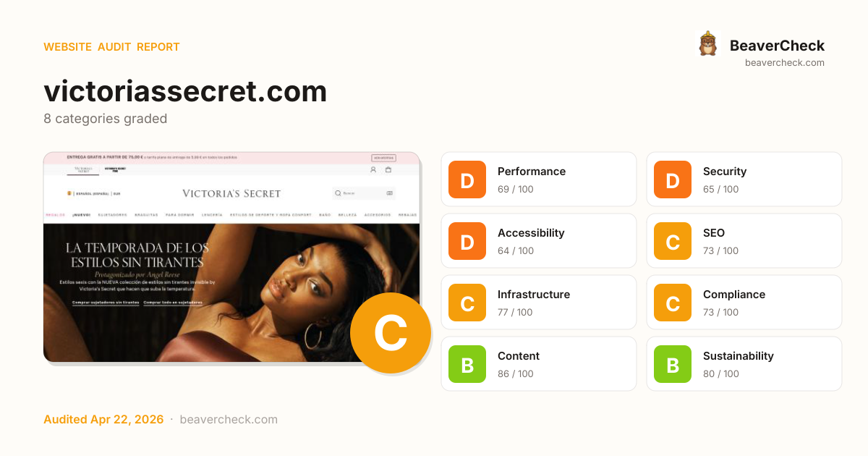Screen dimensions: 868x456
Task: Click the Security D grade badge
Action: (673, 180)
